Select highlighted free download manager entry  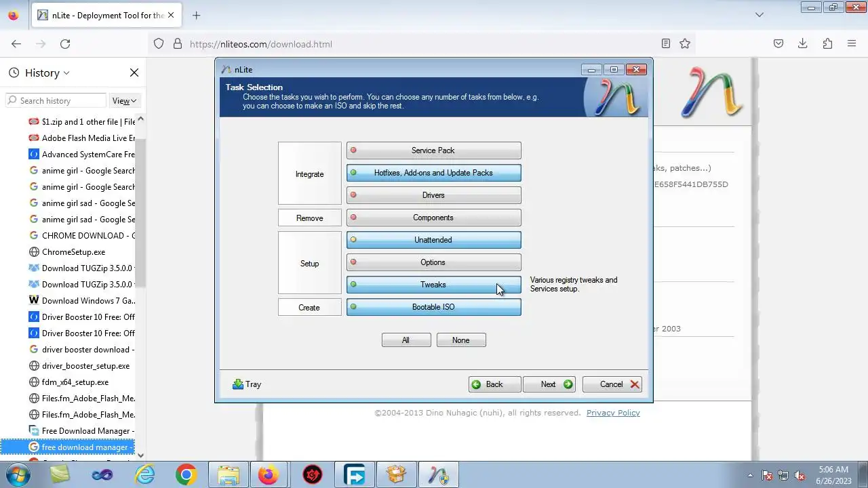(x=68, y=447)
